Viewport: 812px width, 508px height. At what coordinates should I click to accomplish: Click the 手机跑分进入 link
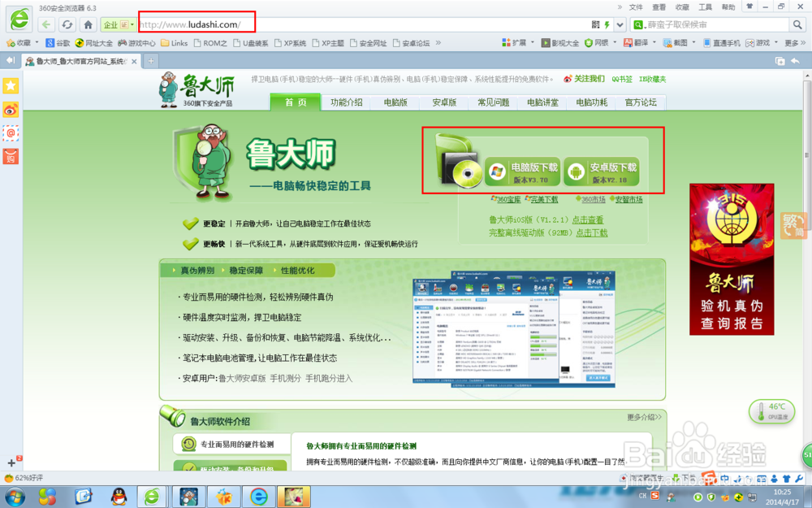tap(329, 379)
